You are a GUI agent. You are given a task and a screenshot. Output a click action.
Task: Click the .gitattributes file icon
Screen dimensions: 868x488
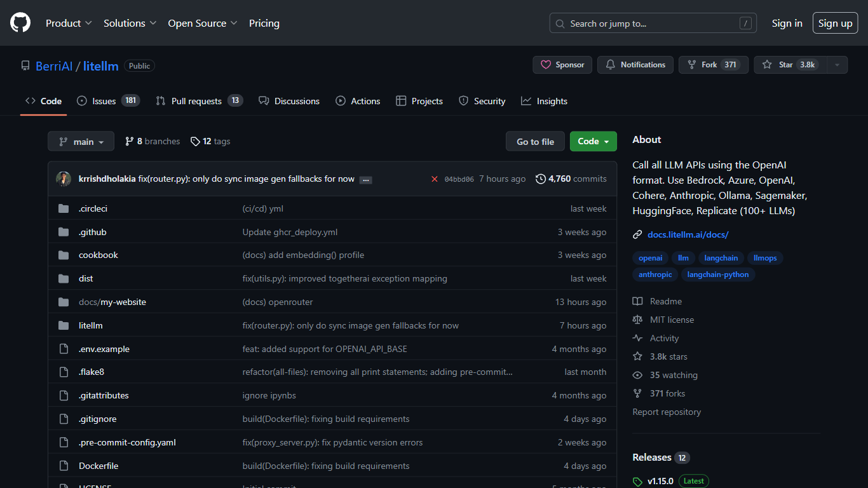point(64,395)
